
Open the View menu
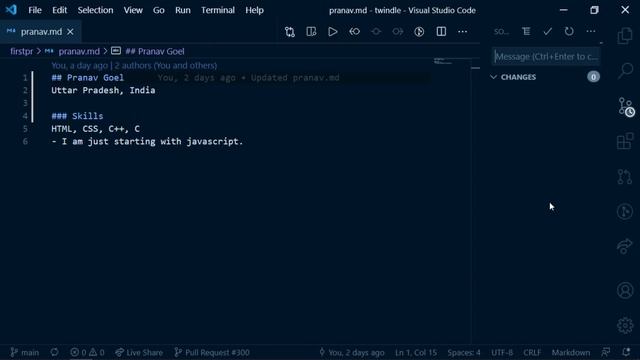coord(133,10)
